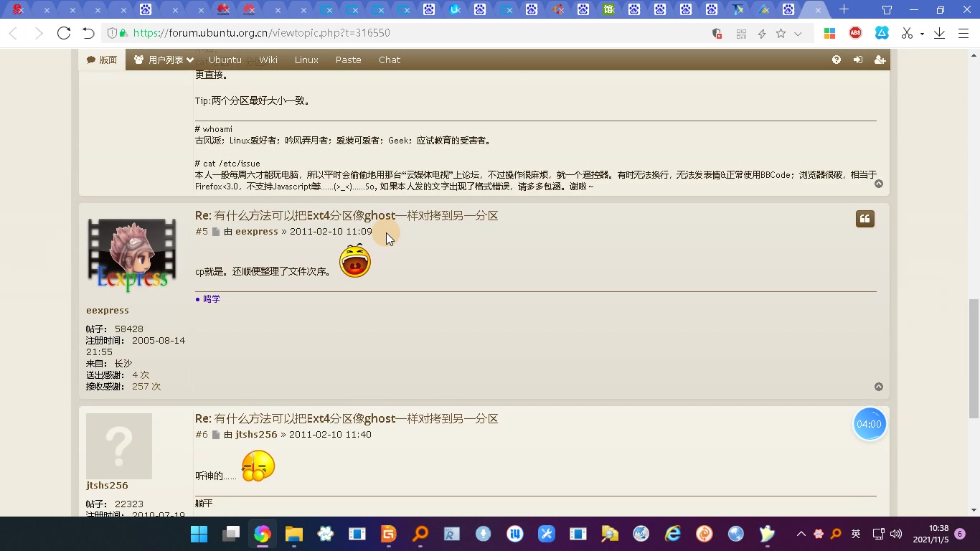The image size is (980, 551).
Task: Click the undo/restore closed tab icon
Action: pyautogui.click(x=88, y=34)
